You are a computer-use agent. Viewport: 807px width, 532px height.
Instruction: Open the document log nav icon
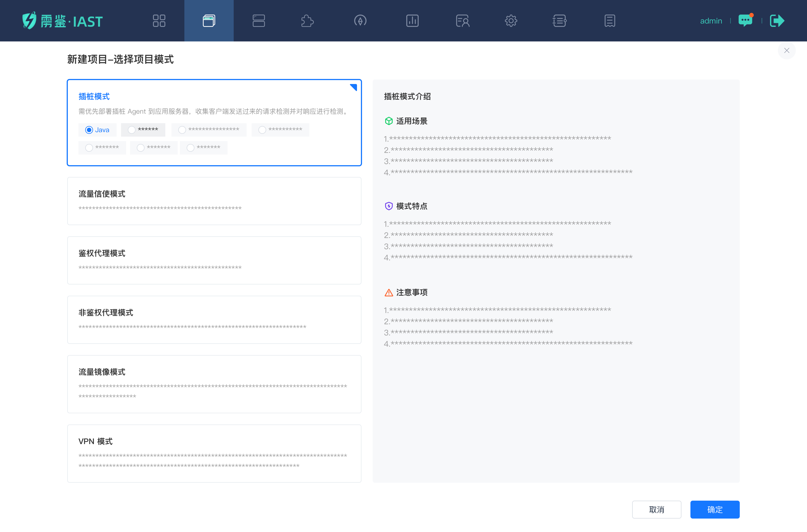pos(609,21)
